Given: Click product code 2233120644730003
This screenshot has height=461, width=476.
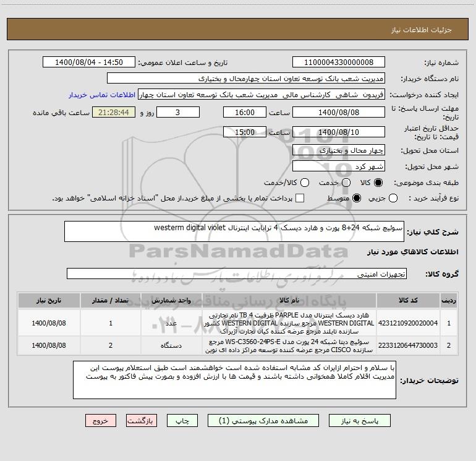Looking at the screenshot, I should click(408, 345).
